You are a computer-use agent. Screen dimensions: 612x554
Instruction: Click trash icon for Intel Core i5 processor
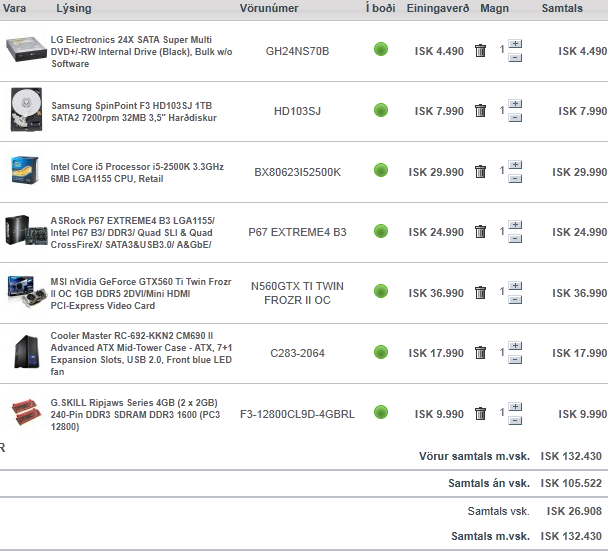click(480, 172)
